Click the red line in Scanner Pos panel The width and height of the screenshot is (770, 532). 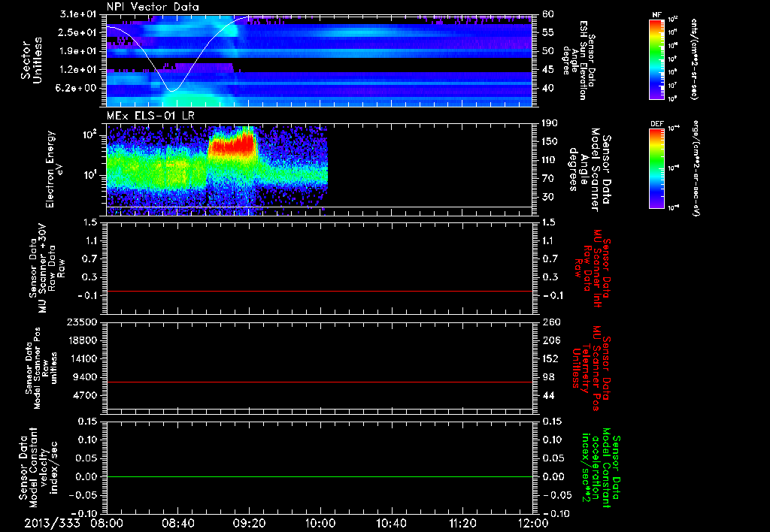click(319, 382)
